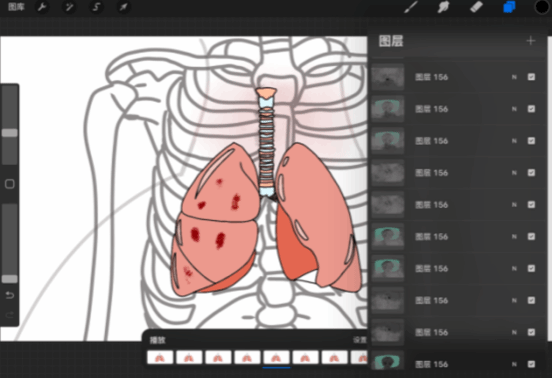This screenshot has width=552, height=378.
Task: Select the Transform arrow tool
Action: (x=124, y=7)
